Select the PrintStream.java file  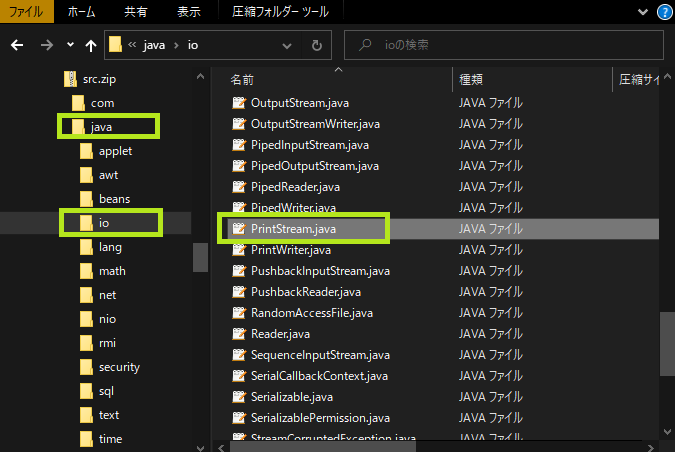(x=293, y=229)
